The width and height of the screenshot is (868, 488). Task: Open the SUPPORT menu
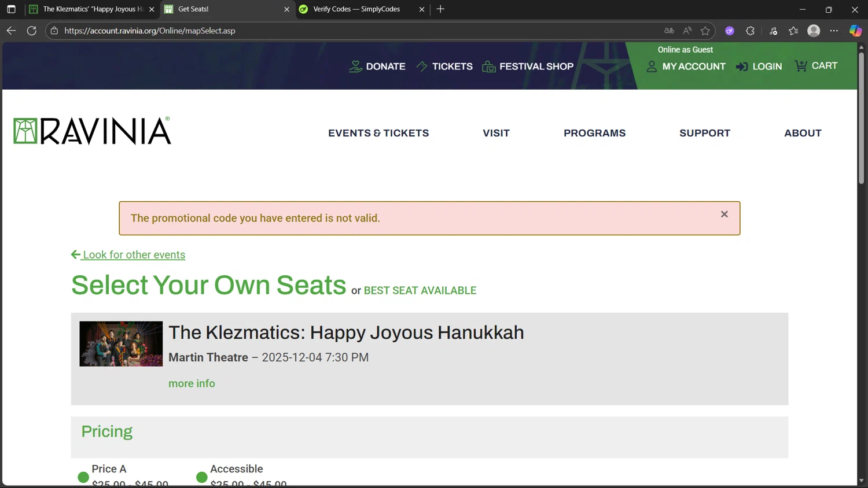705,133
